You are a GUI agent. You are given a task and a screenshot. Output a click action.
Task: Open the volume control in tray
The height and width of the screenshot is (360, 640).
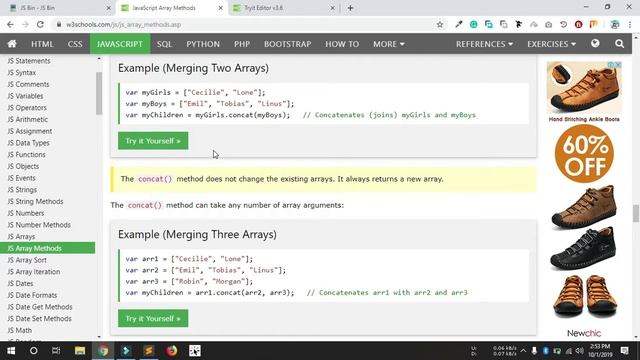tap(580, 351)
